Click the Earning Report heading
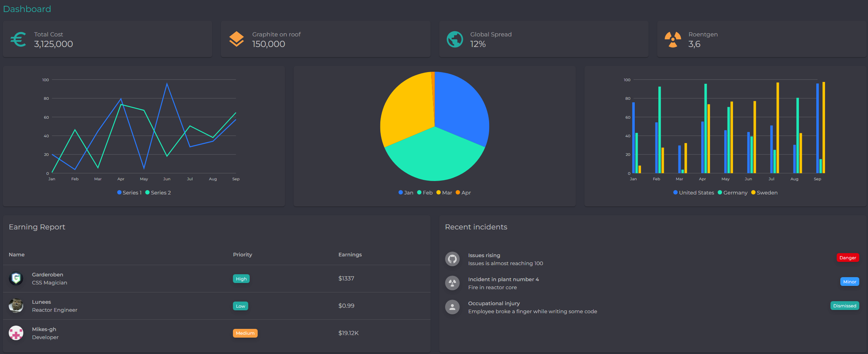Screen dimensions: 868x354 (x=37, y=227)
